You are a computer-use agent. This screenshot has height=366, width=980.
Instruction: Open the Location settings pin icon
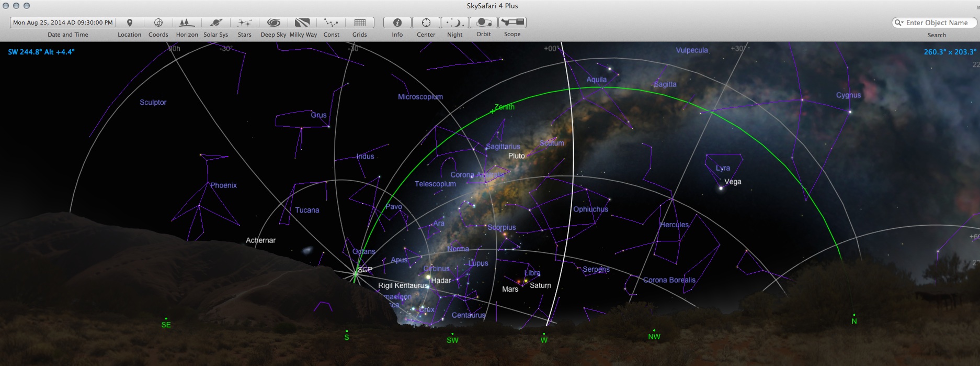click(x=130, y=23)
